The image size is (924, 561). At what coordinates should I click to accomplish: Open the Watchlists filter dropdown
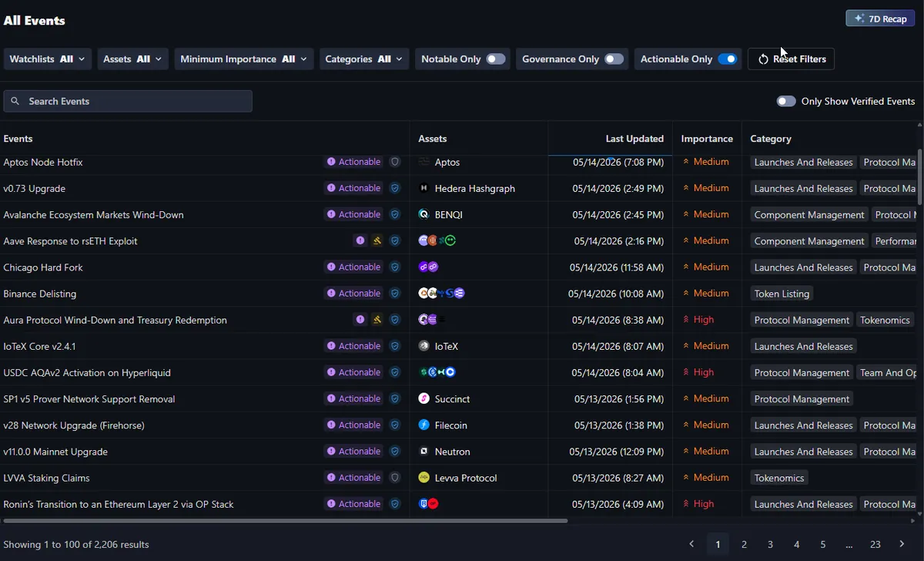[48, 59]
